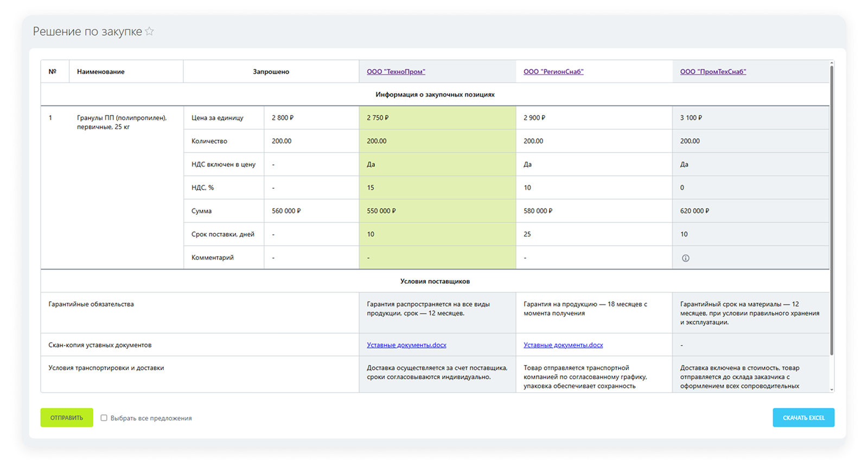The width and height of the screenshot is (868, 472).
Task: Download table via СКАЧАТЬ EXCEL button
Action: [803, 418]
